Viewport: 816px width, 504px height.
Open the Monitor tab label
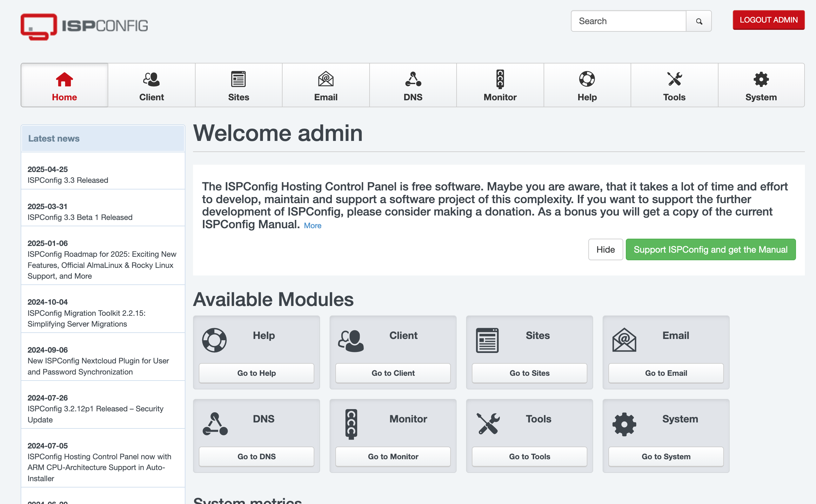(x=500, y=97)
